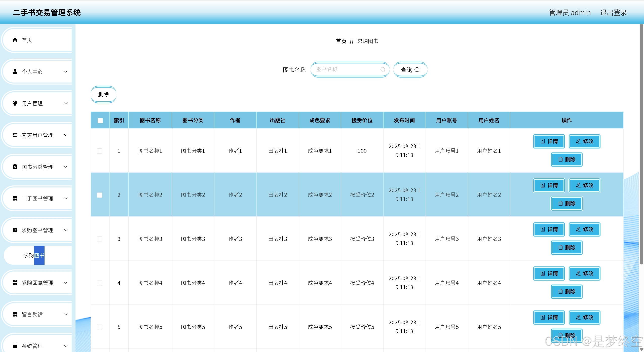Toggle the select-all checkbox in table header
The image size is (644, 352).
[100, 121]
